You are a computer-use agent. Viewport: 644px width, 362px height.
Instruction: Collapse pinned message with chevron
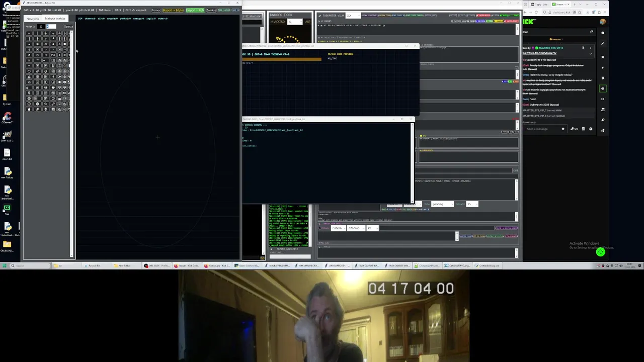pos(591,54)
